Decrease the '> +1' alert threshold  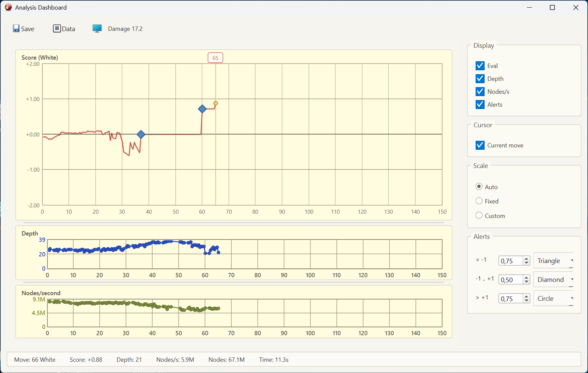tap(526, 301)
